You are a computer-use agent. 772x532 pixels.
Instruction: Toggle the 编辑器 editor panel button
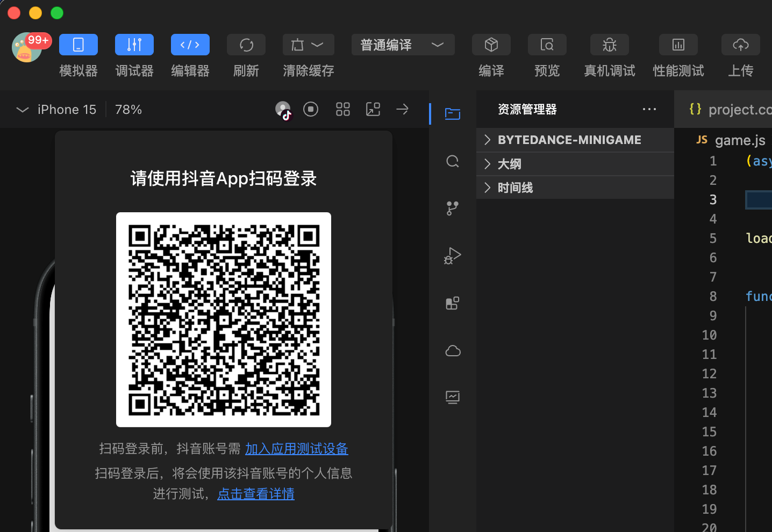click(x=190, y=45)
